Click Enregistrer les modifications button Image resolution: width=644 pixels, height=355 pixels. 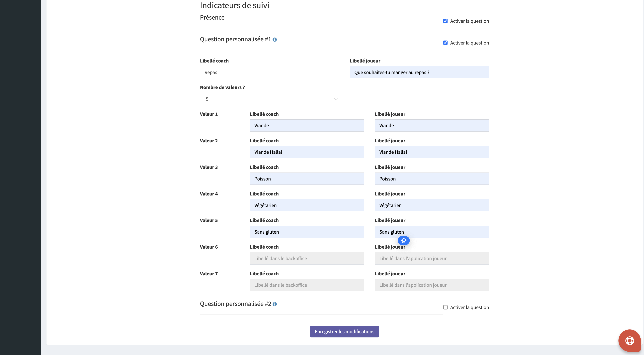coord(344,331)
